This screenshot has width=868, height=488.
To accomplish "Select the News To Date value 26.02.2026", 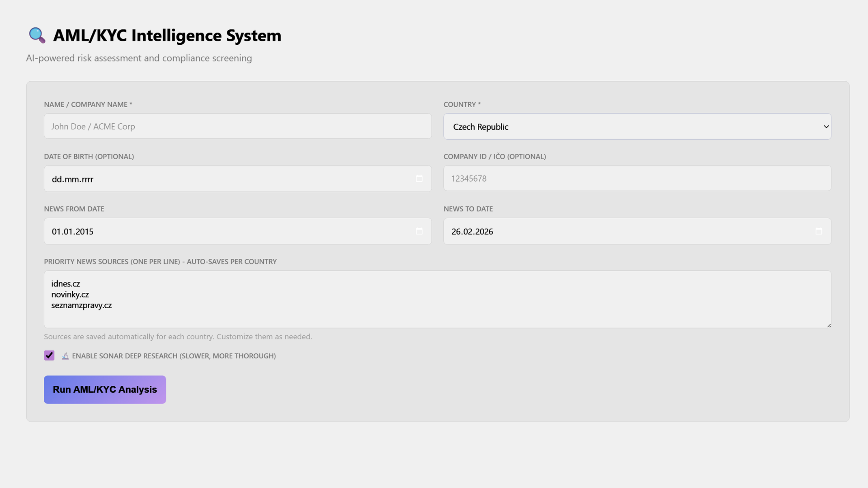I will click(472, 232).
